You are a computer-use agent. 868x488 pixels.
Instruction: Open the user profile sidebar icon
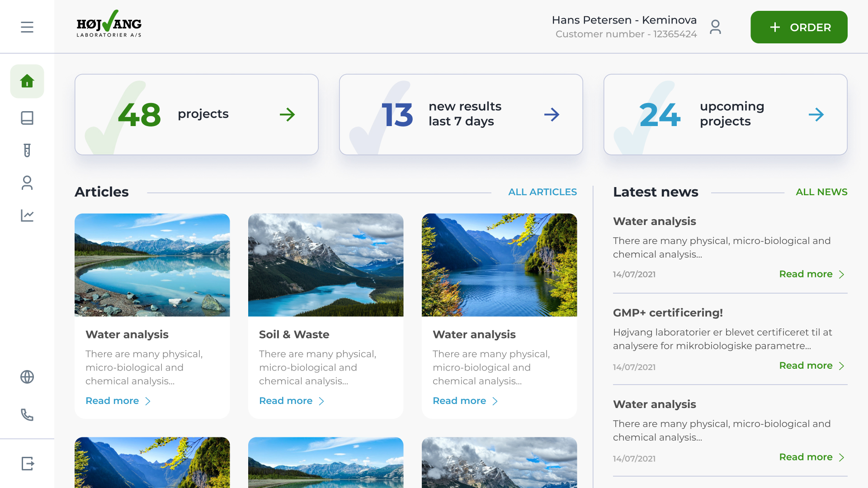point(27,183)
